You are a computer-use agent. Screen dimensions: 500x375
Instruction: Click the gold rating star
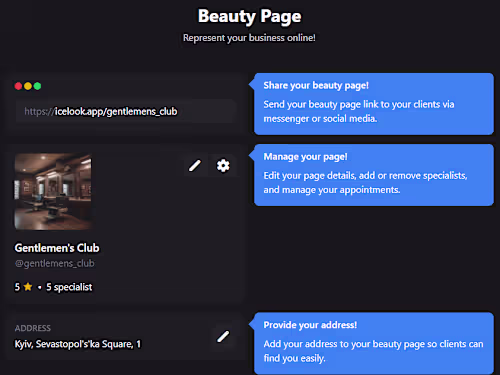(28, 286)
